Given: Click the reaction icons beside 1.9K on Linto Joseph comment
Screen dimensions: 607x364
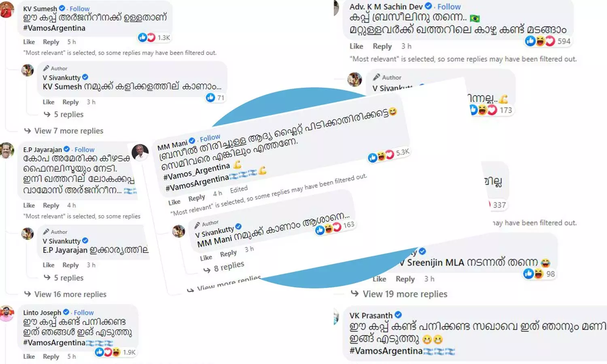Looking at the screenshot, I should point(108,352).
